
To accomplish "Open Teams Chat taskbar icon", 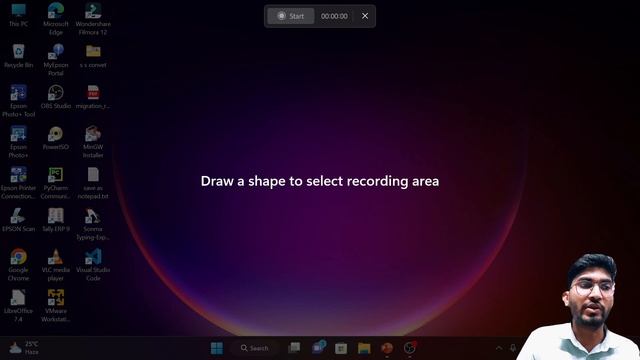I will pyautogui.click(x=318, y=347).
